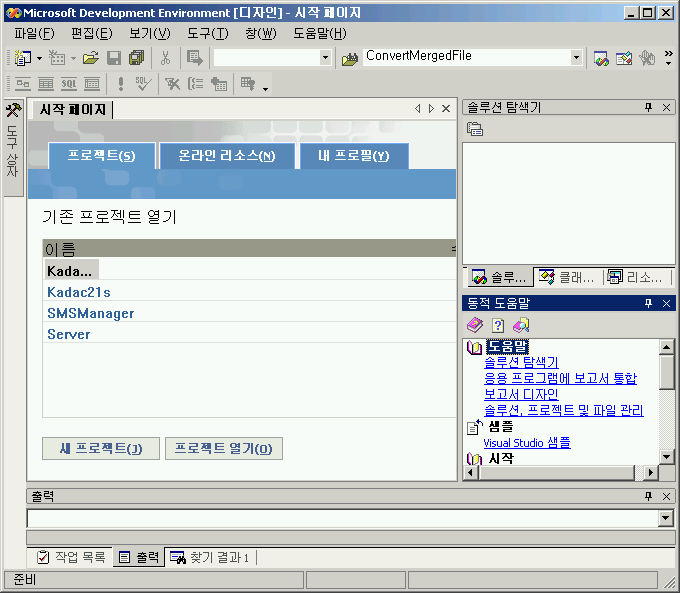Screen dimensions: 680x593
Task: Select the 작업 목록 bottom tab
Action: pyautogui.click(x=72, y=557)
